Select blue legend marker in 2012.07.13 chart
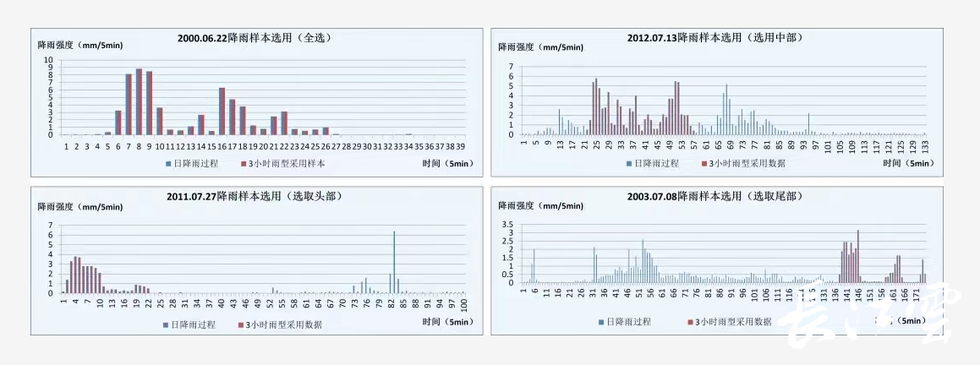The image size is (980, 365). pyautogui.click(x=628, y=164)
